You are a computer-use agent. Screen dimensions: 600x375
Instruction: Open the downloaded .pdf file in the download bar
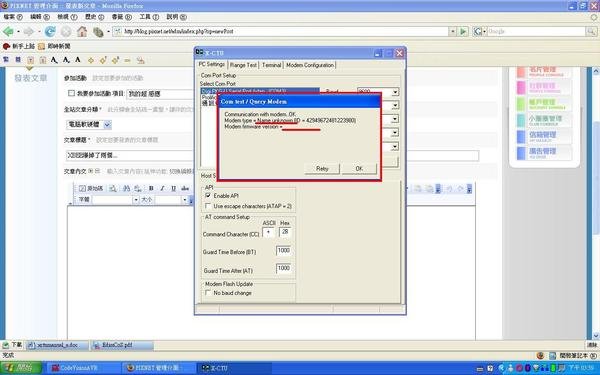(122, 345)
